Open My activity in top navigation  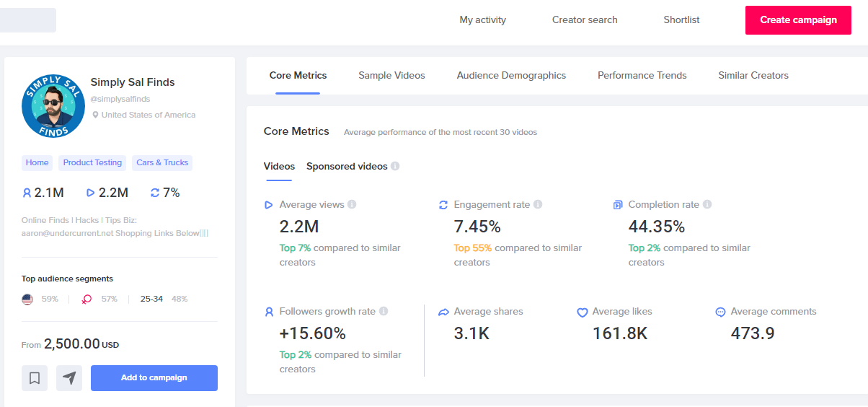(482, 20)
